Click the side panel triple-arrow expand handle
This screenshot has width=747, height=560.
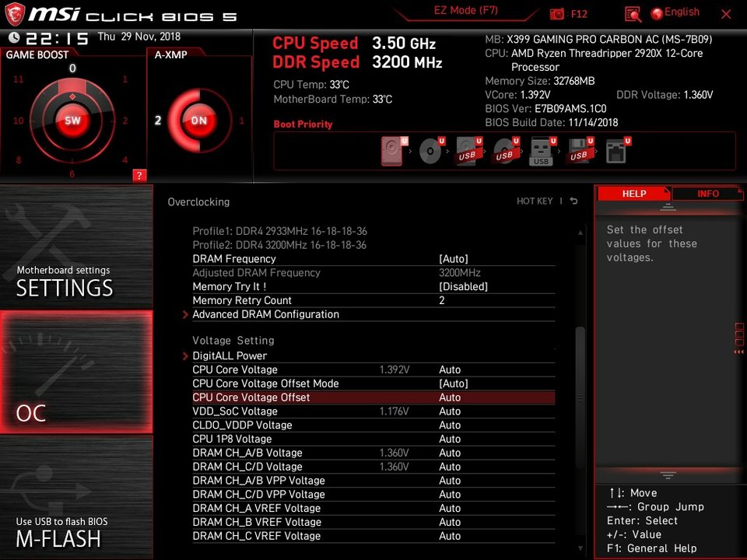pyautogui.click(x=738, y=352)
